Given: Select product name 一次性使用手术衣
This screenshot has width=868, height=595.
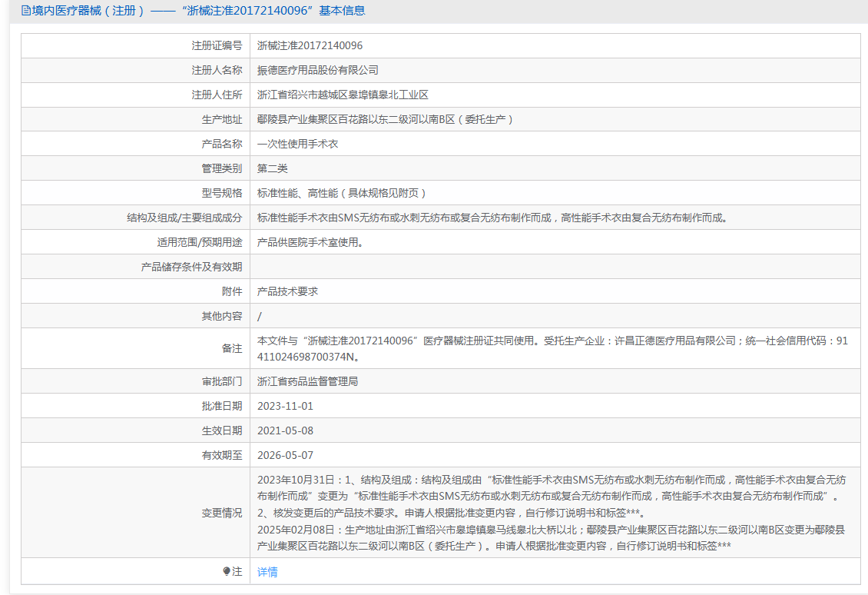Looking at the screenshot, I should click(x=298, y=144).
